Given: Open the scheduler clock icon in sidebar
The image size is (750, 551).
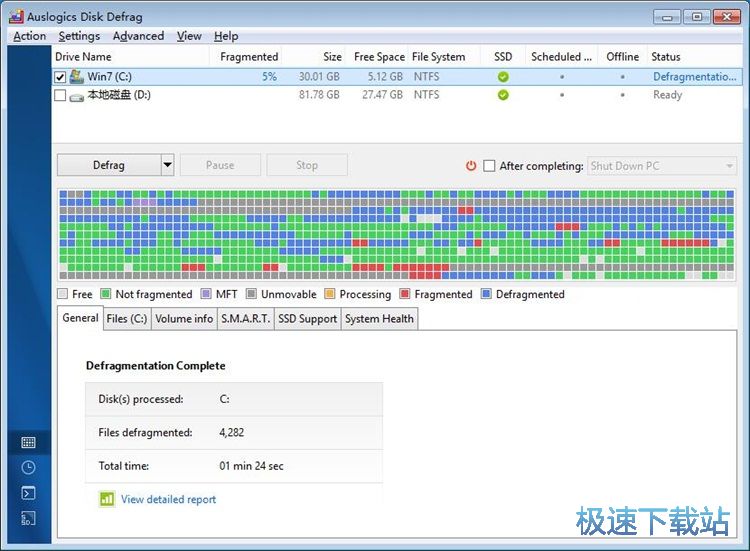Looking at the screenshot, I should coord(28,467).
